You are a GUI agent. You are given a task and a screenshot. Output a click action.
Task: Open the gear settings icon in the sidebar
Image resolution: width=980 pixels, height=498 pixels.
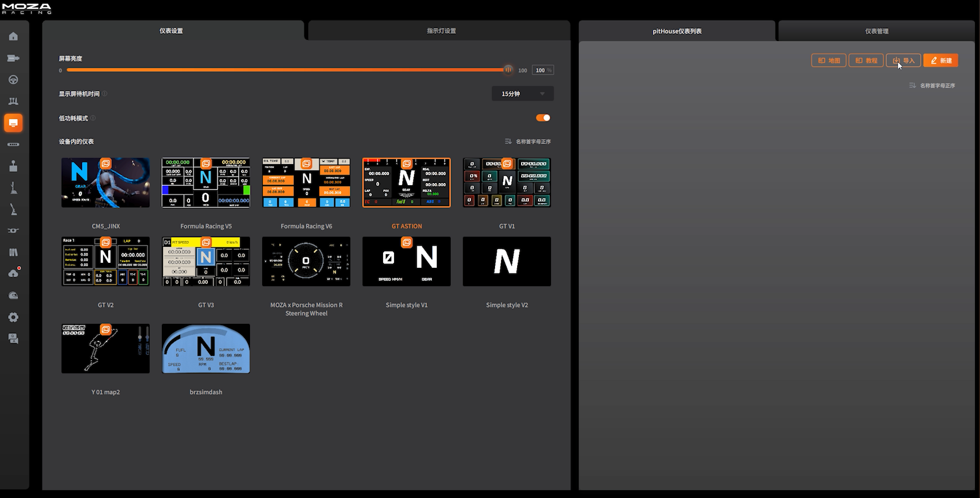pyautogui.click(x=13, y=317)
